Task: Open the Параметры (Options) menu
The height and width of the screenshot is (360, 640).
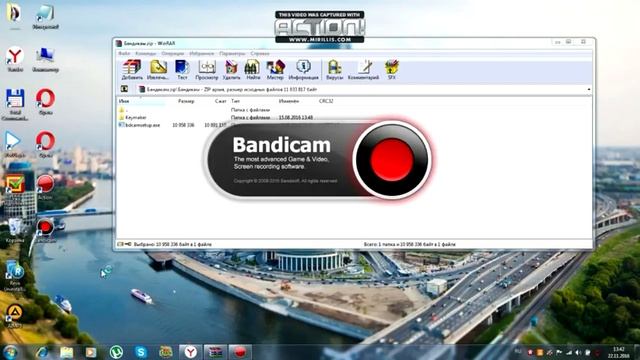Action: point(232,53)
